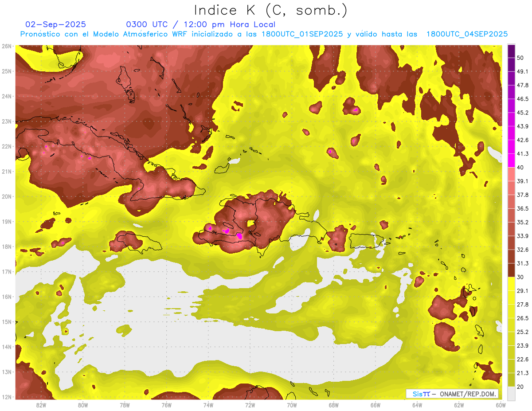
Task: Click the 24N latitude label
Action: 6,96
